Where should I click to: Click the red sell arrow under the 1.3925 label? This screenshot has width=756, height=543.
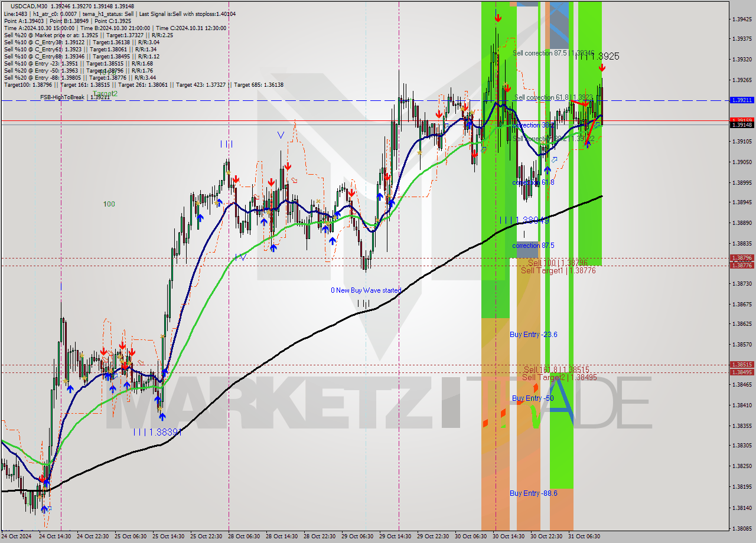point(601,68)
